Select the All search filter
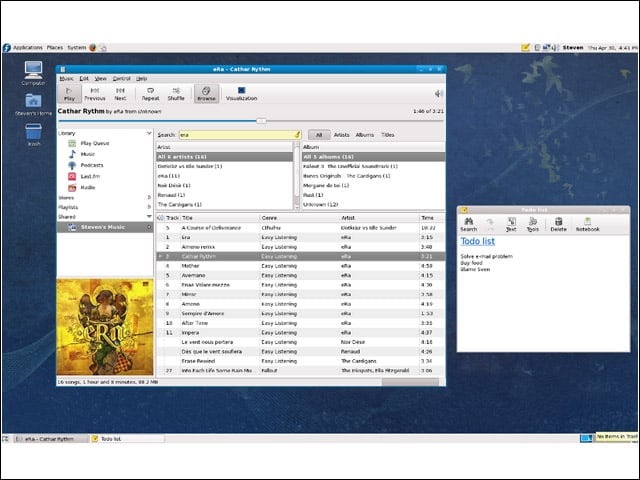The image size is (640, 480). 319,135
